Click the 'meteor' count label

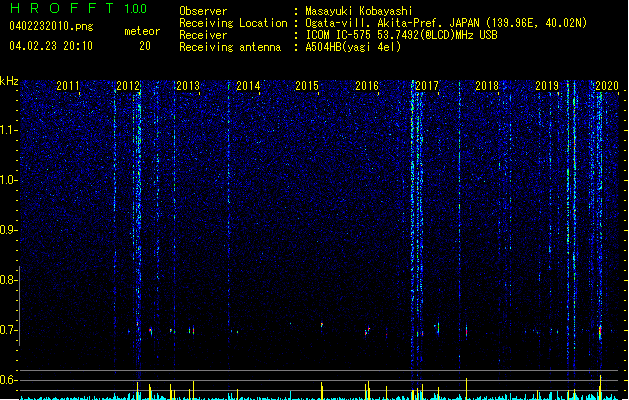(142, 31)
